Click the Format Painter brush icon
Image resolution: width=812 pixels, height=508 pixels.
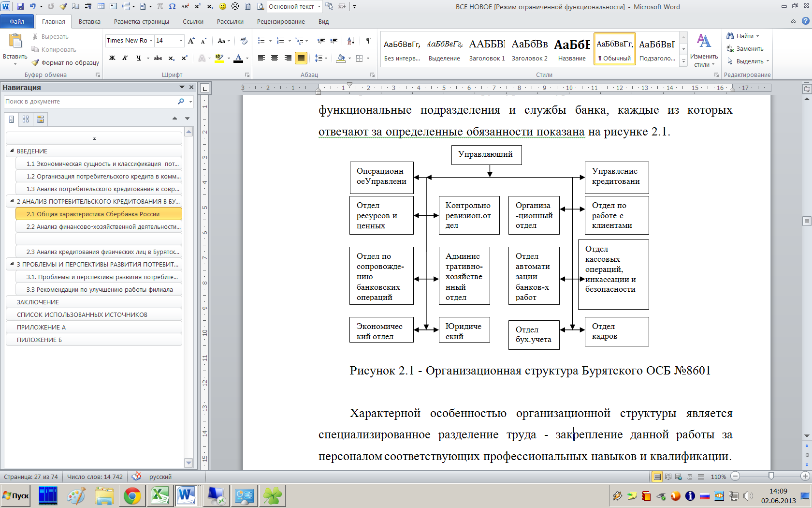click(36, 62)
